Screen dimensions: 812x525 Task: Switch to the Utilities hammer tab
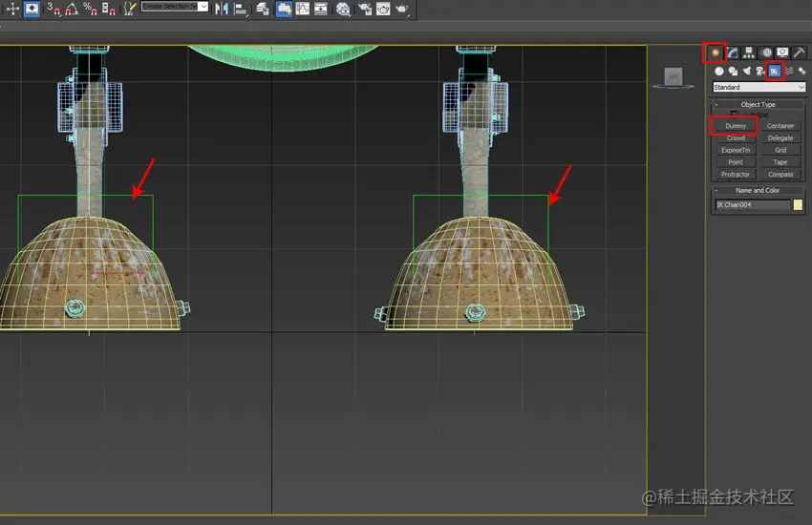tap(799, 52)
